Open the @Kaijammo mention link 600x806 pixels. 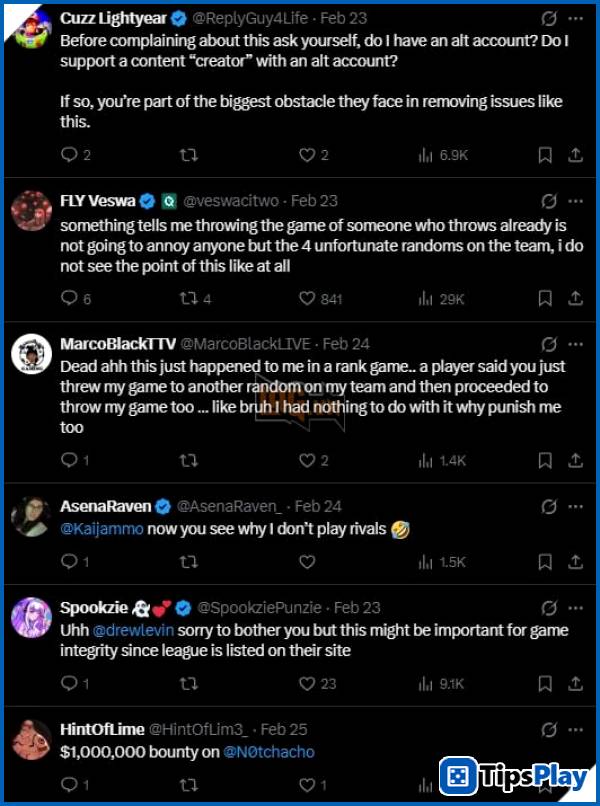pos(100,528)
